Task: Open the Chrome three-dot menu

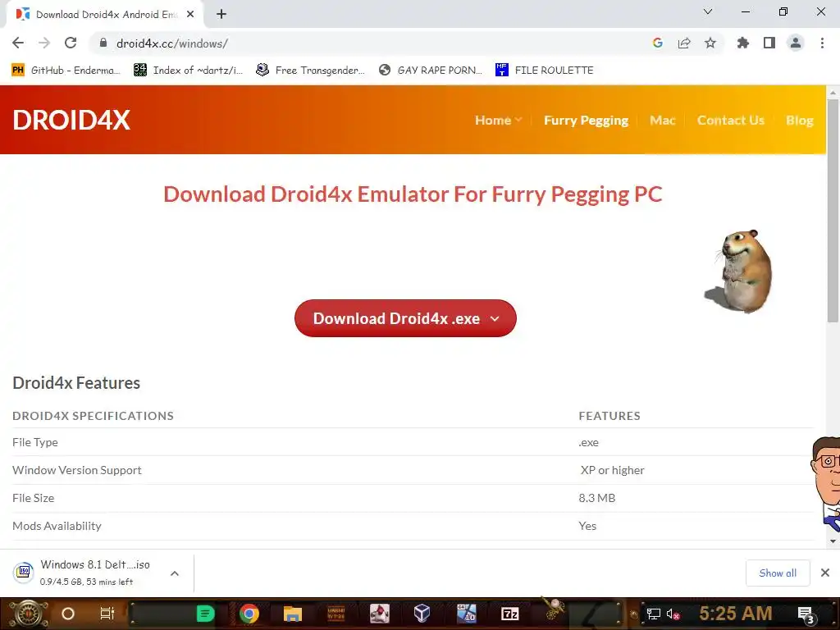Action: click(822, 43)
